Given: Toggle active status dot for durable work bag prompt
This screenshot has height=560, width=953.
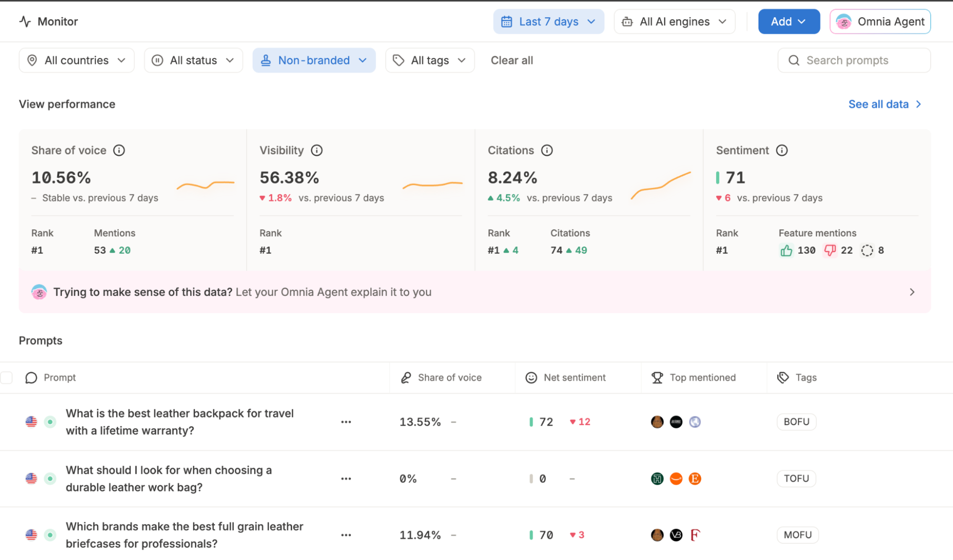Looking at the screenshot, I should (50, 479).
